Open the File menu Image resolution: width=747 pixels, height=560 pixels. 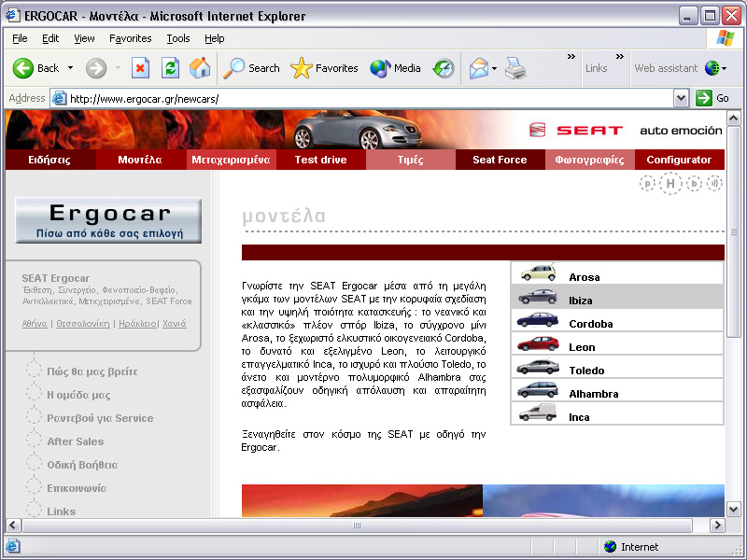tap(20, 38)
